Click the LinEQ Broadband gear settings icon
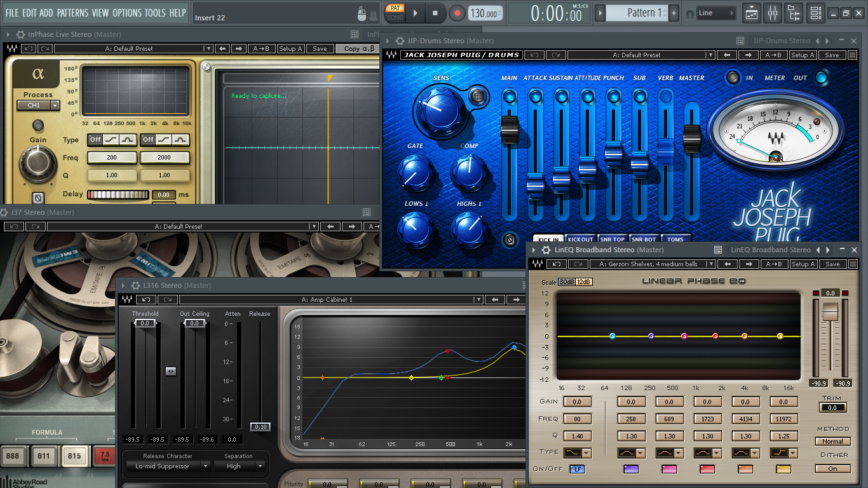The image size is (868, 488). point(546,250)
